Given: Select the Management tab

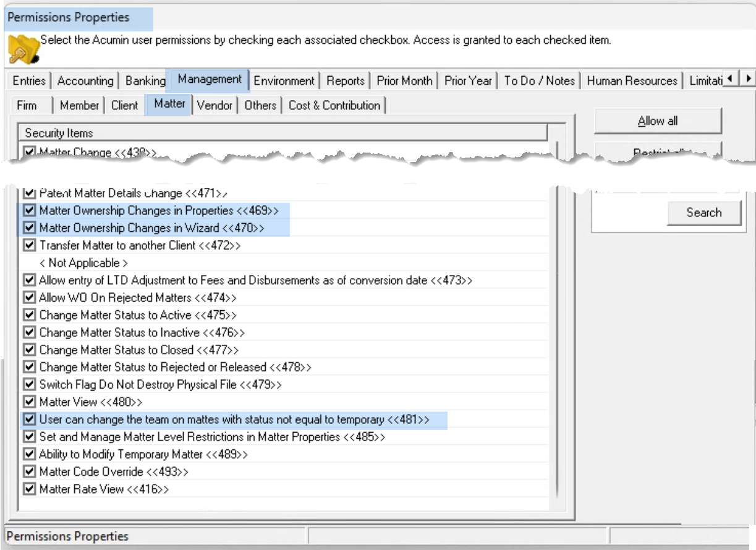Looking at the screenshot, I should pos(210,79).
